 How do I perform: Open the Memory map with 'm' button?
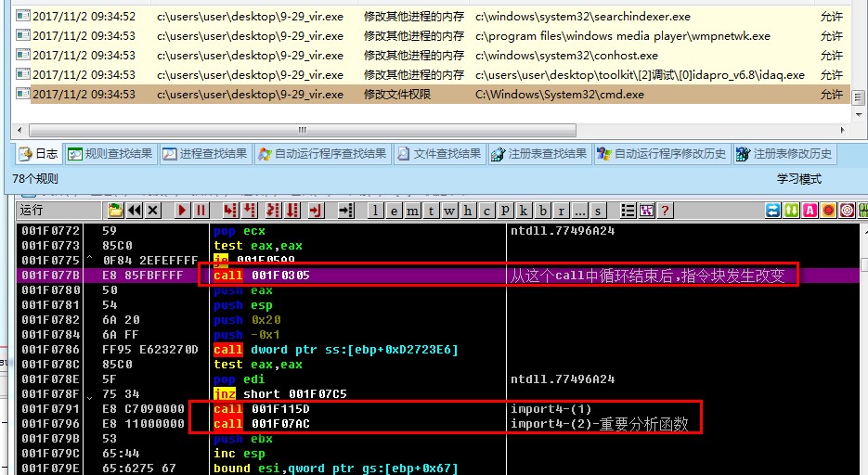[x=412, y=211]
